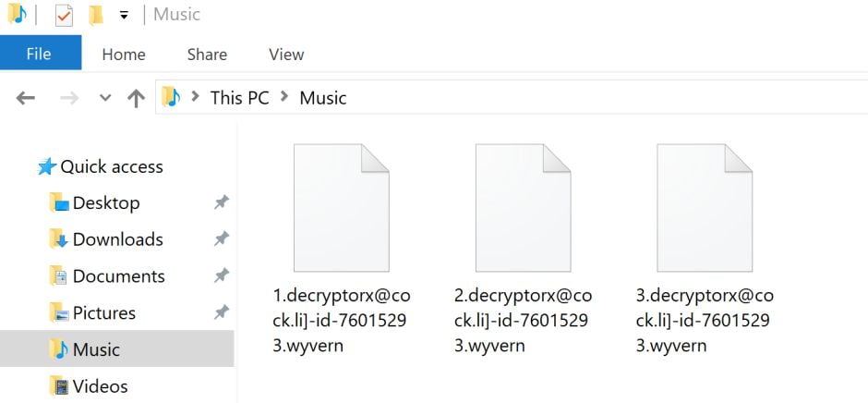Click the file name starting with 2.decryptorx
The width and height of the screenshot is (868, 403).
point(524,321)
